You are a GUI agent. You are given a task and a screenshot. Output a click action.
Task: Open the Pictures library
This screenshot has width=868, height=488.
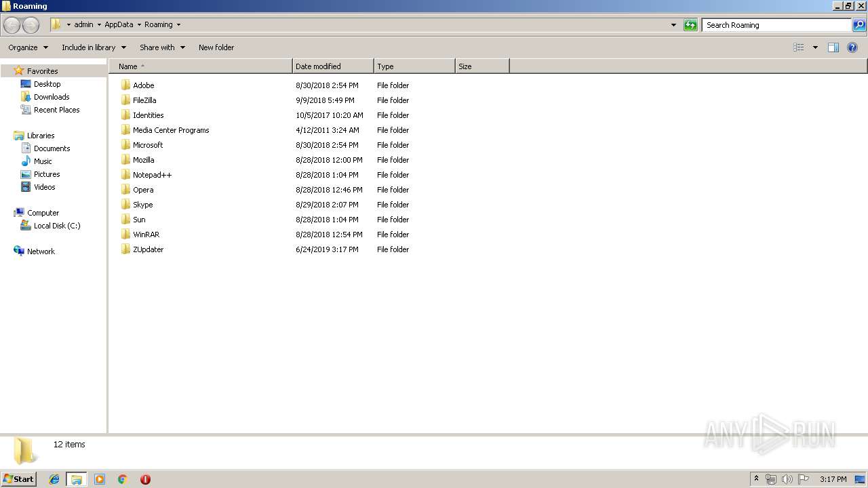click(x=47, y=174)
